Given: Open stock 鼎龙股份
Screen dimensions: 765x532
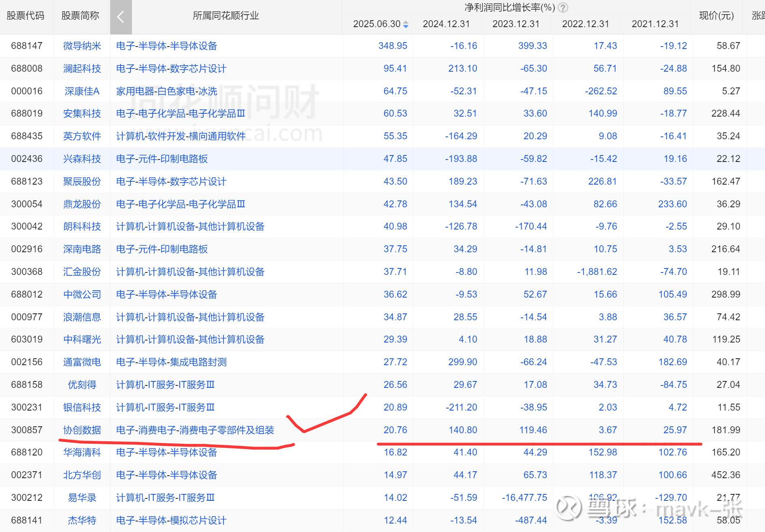Looking at the screenshot, I should [82, 204].
